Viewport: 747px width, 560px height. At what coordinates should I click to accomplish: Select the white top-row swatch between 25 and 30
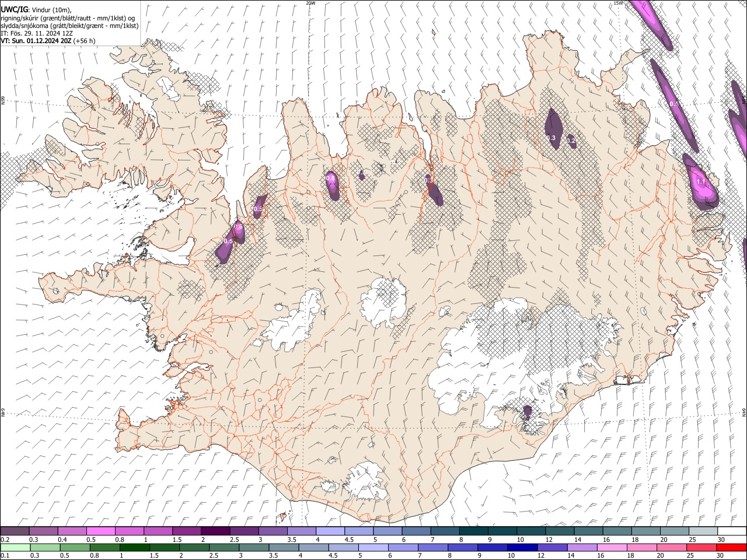tap(703, 531)
